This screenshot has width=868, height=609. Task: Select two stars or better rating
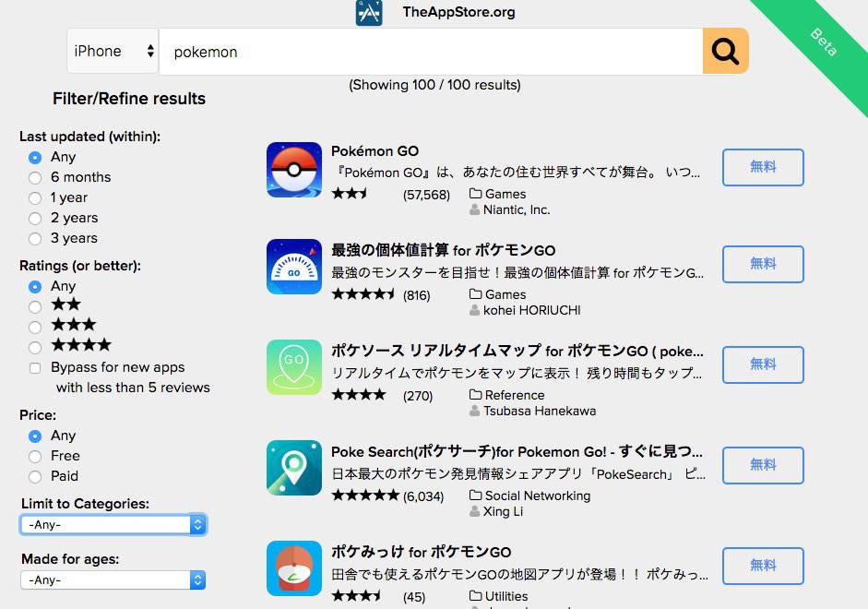[x=35, y=306]
